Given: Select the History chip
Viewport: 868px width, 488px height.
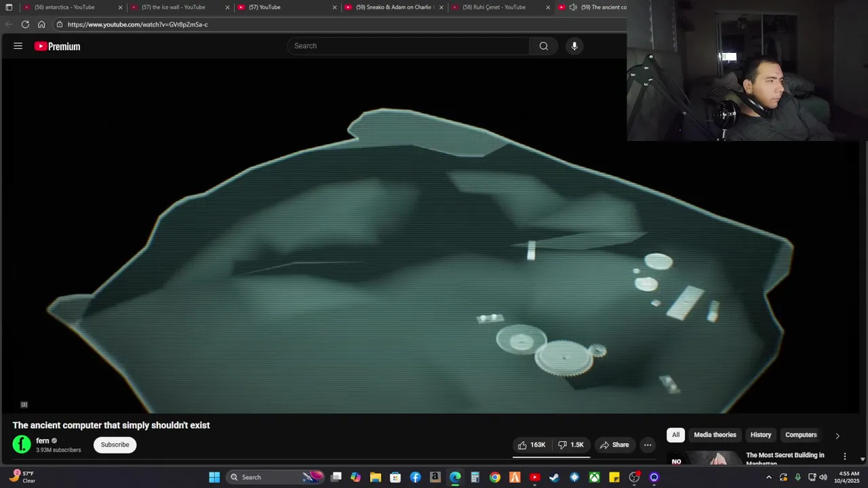Looking at the screenshot, I should (x=761, y=435).
